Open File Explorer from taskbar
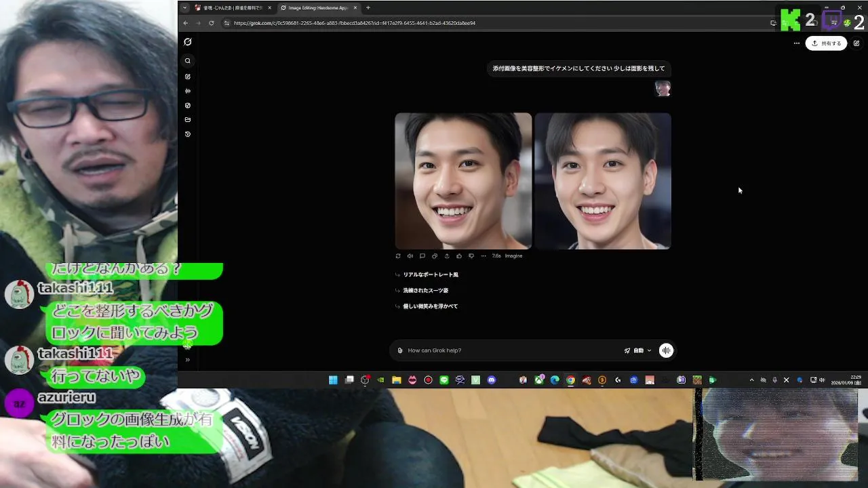The width and height of the screenshot is (868, 488). (x=397, y=380)
